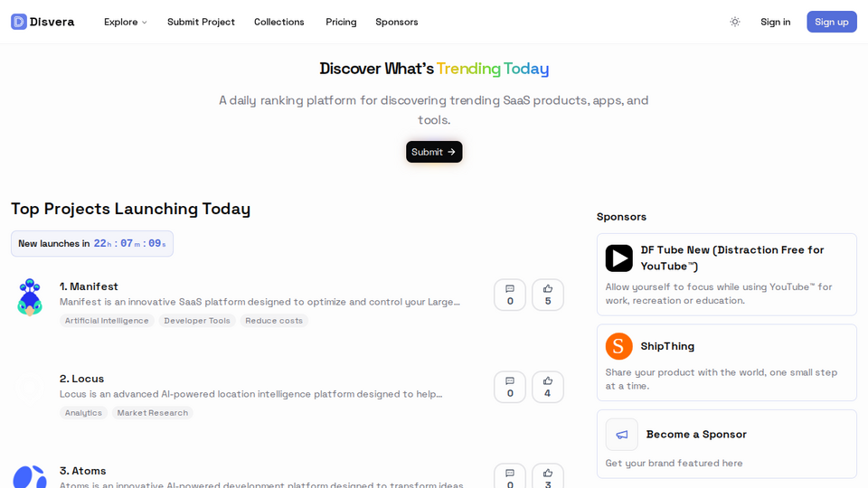Open Become a Sponsor card title
Viewport: 868px width, 488px height.
pos(696,435)
